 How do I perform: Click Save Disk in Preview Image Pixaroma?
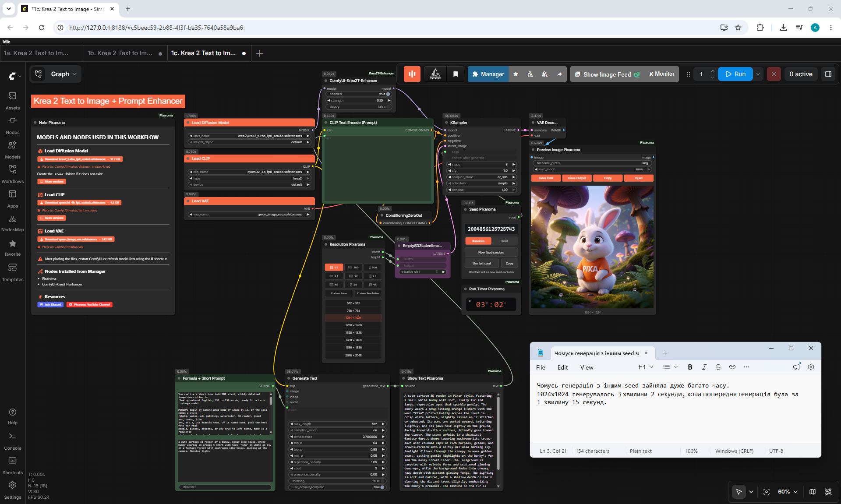point(546,178)
